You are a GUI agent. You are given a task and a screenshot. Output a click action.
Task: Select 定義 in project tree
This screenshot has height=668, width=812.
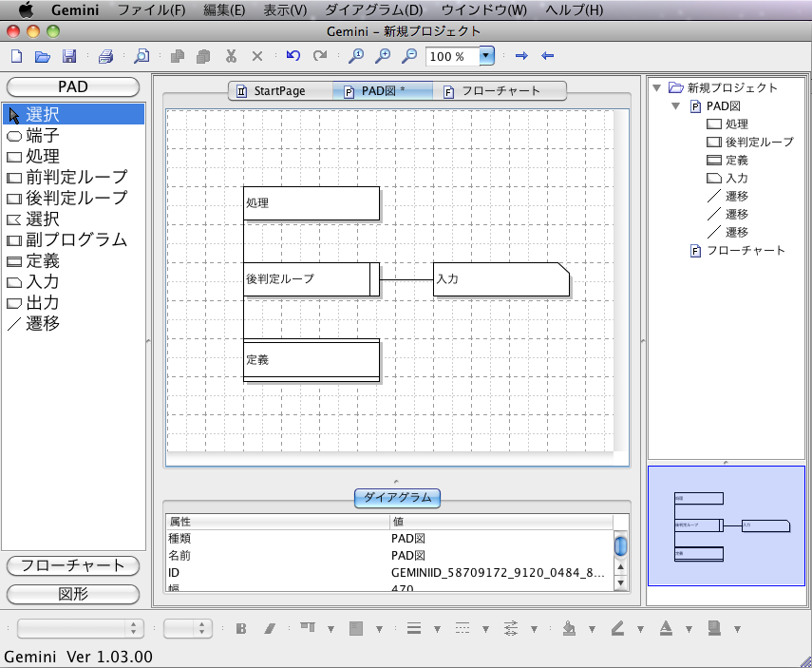click(x=727, y=161)
